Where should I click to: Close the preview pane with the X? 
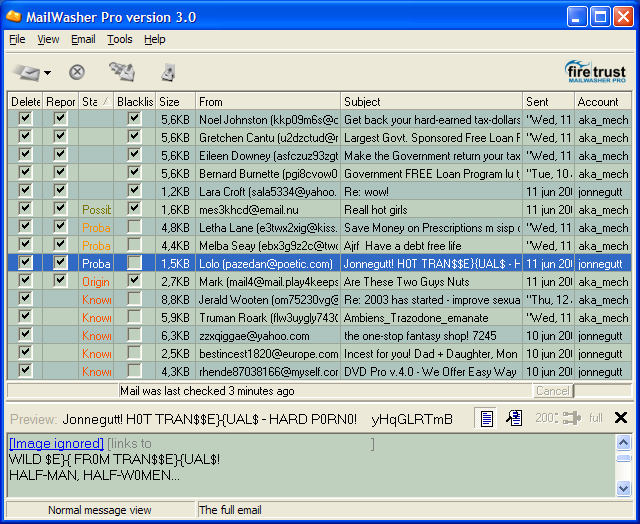(621, 417)
